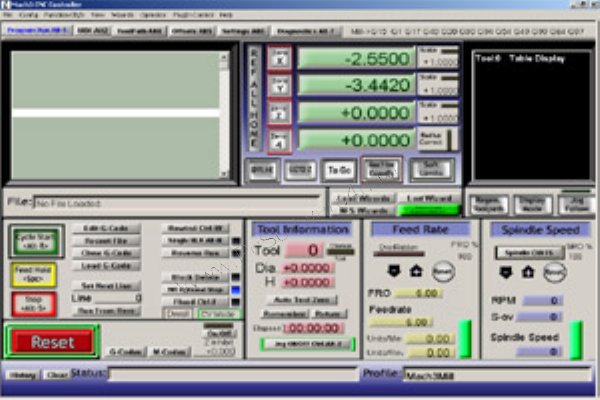Toggle Radius Correct on 4th axis
Screen dimensions: 600x400
point(436,140)
